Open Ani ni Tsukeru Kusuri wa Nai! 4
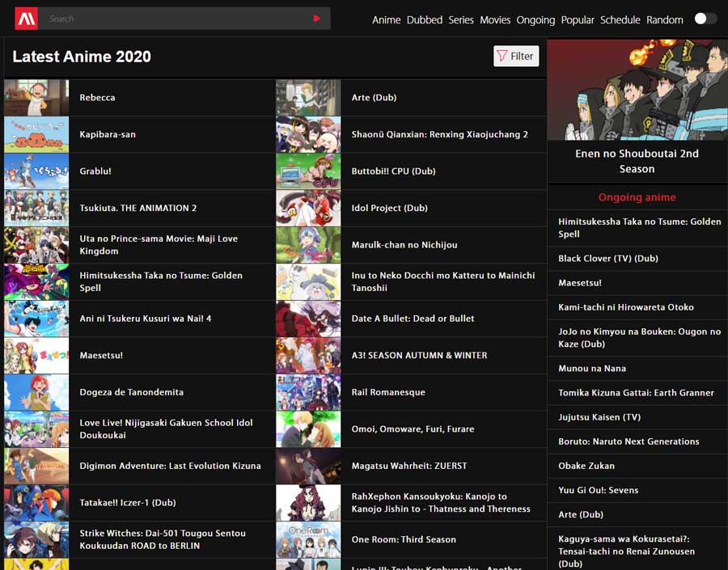728x570 pixels. click(146, 319)
